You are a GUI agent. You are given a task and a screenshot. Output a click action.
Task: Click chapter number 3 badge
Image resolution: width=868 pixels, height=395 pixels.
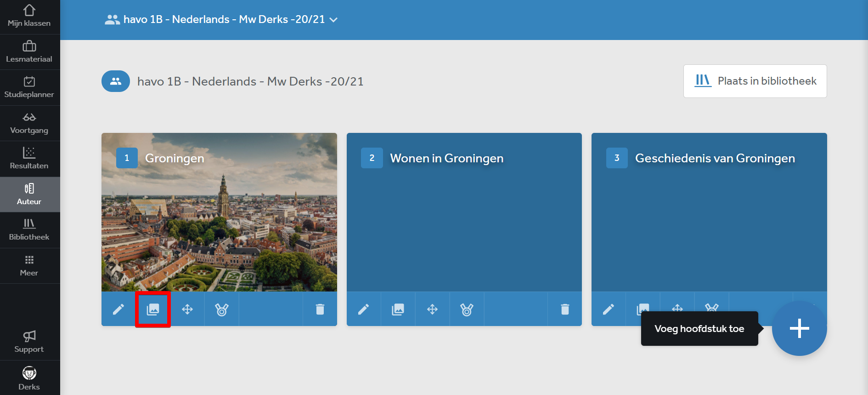(x=617, y=158)
